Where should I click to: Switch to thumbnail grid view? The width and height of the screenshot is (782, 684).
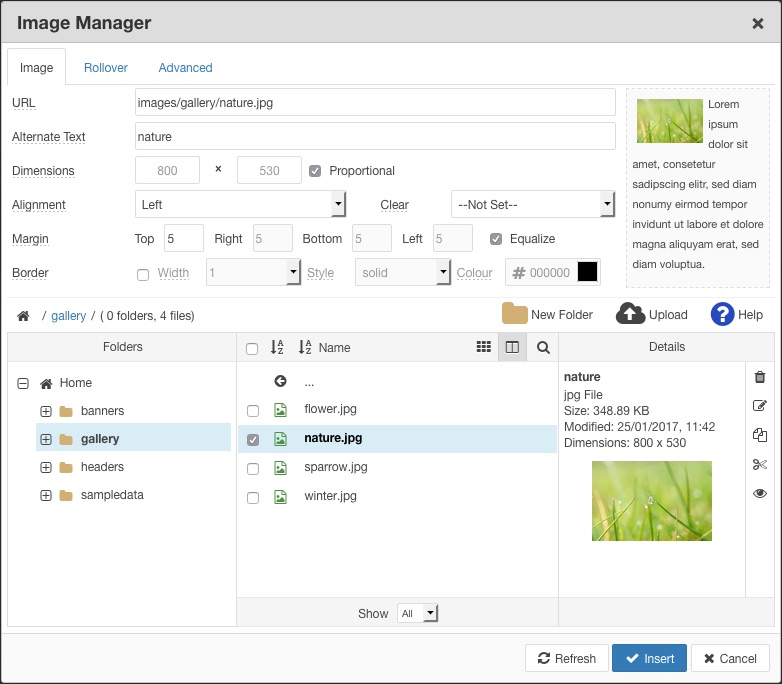click(484, 347)
